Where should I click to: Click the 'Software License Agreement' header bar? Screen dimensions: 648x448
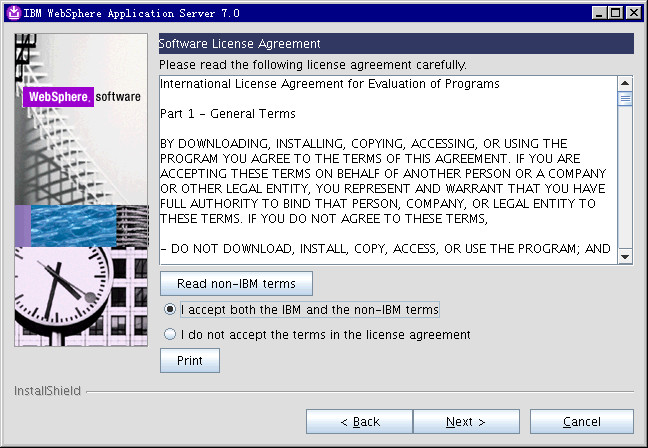tap(396, 44)
